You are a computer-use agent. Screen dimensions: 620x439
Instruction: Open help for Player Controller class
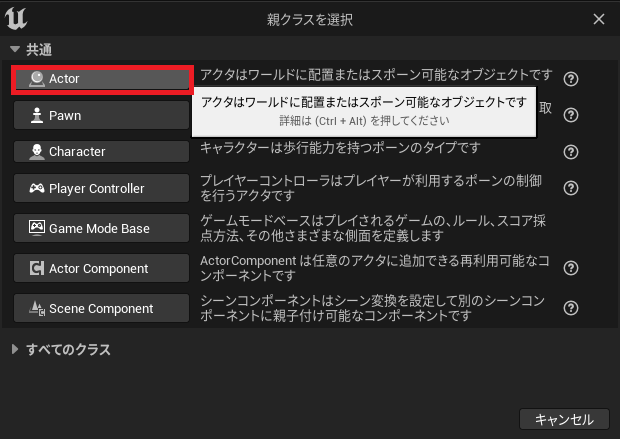[x=571, y=188]
